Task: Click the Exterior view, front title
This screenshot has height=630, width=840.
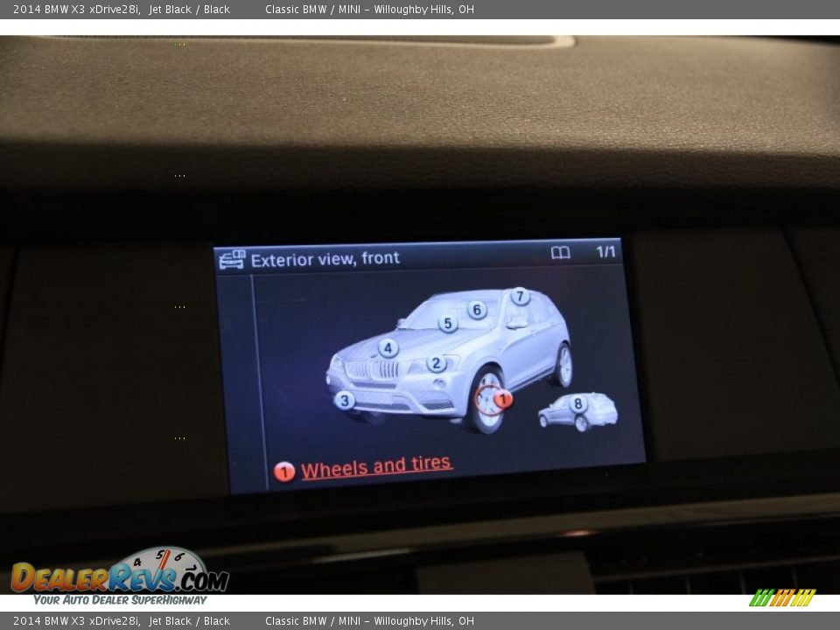Action: pos(325,259)
